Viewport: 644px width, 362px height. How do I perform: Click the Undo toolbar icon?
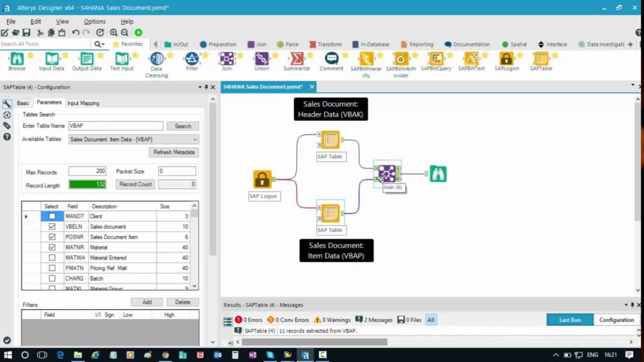pos(75,33)
